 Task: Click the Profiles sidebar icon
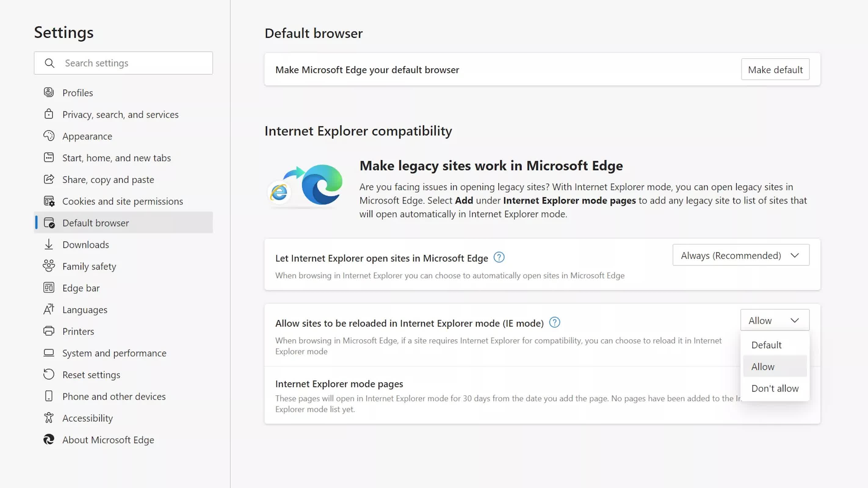tap(49, 92)
